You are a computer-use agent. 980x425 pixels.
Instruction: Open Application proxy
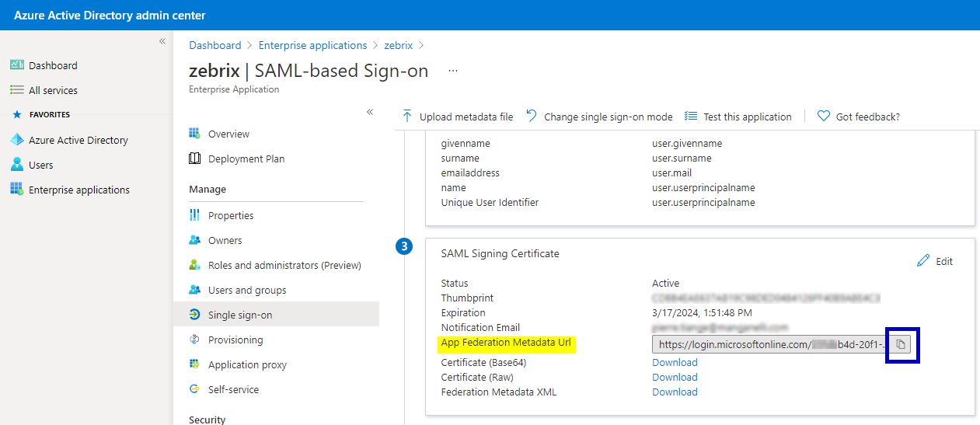point(247,364)
